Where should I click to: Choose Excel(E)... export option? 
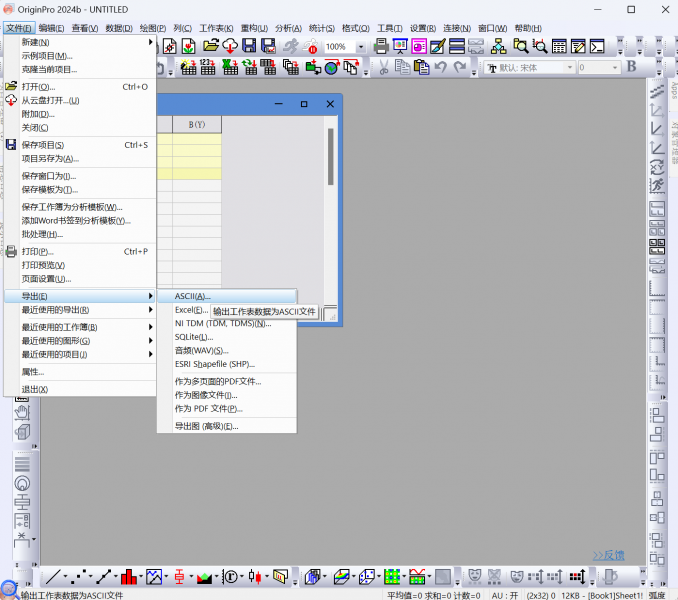191,310
